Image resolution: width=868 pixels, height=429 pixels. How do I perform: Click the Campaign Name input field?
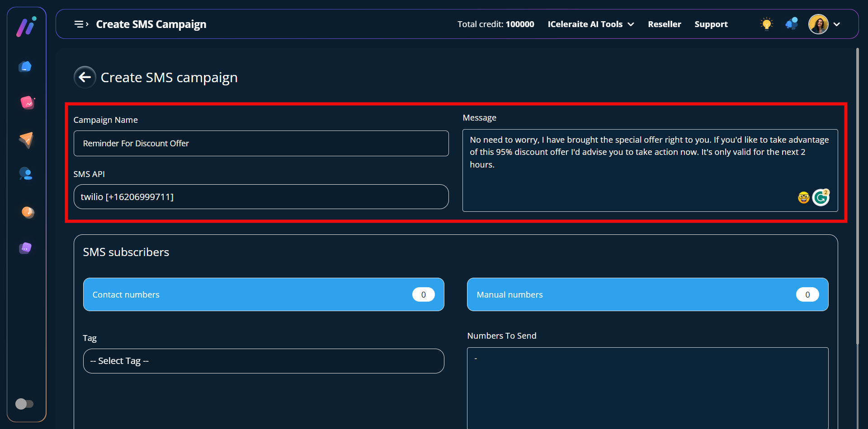[x=261, y=144]
